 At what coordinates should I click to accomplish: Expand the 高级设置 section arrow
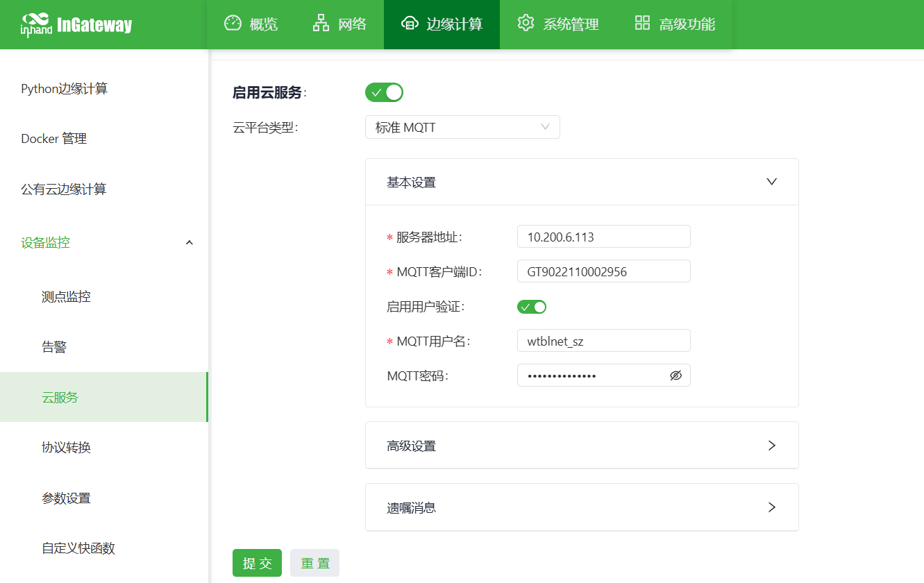click(771, 446)
